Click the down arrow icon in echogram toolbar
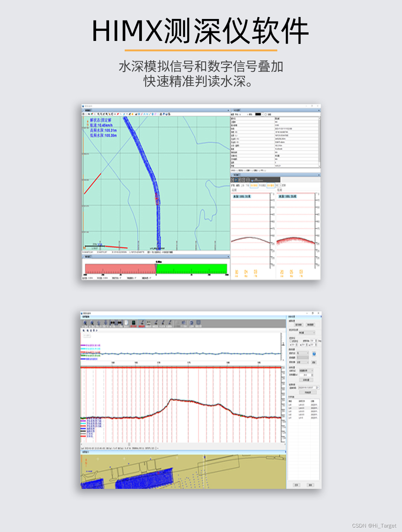Image resolution: width=402 pixels, height=532 pixels. point(106,323)
